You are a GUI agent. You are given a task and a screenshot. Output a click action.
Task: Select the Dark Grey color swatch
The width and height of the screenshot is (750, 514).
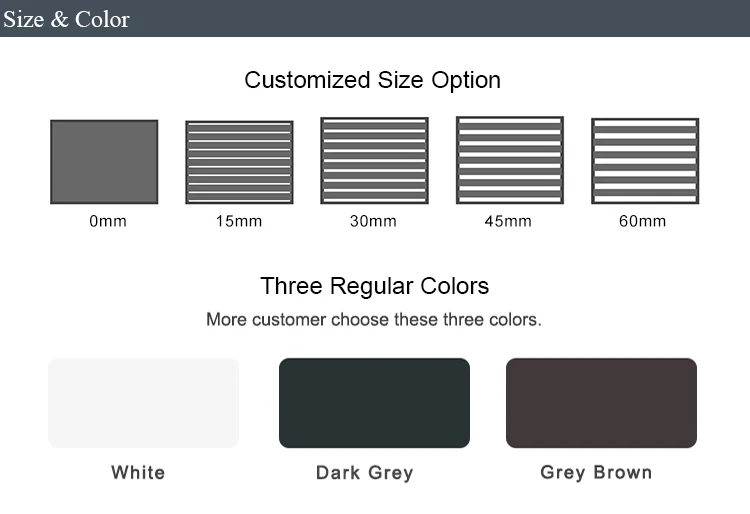click(374, 403)
